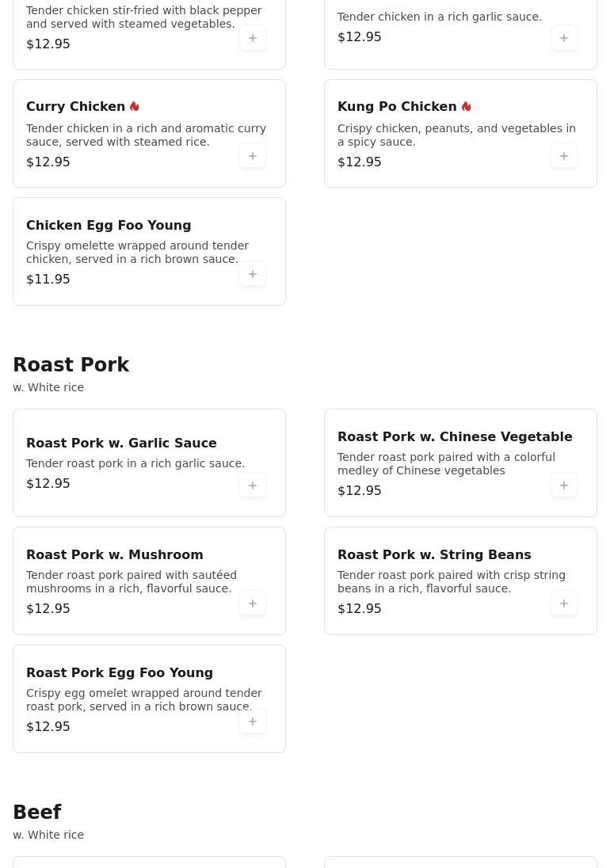This screenshot has height=868, width=610.
Task: Add Kung Po Chicken using plus button
Action: click(x=563, y=156)
